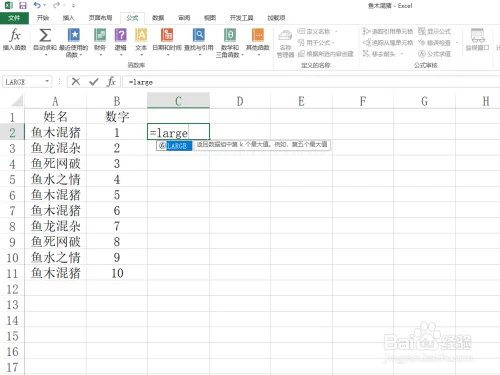Switch to the 数据 Data tab

158,18
